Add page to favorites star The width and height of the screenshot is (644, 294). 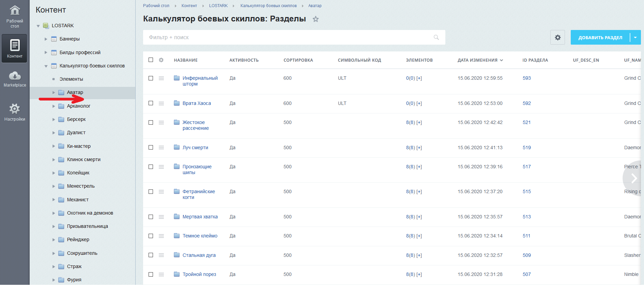tap(316, 19)
